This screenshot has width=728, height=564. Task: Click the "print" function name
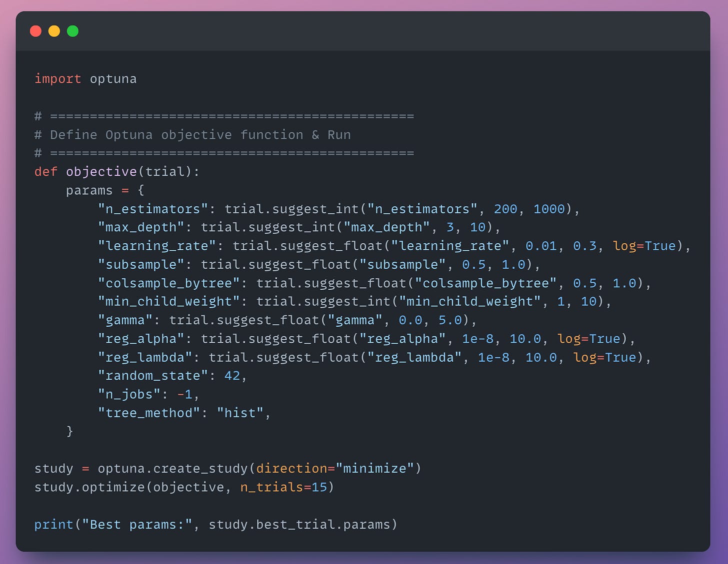(x=53, y=525)
